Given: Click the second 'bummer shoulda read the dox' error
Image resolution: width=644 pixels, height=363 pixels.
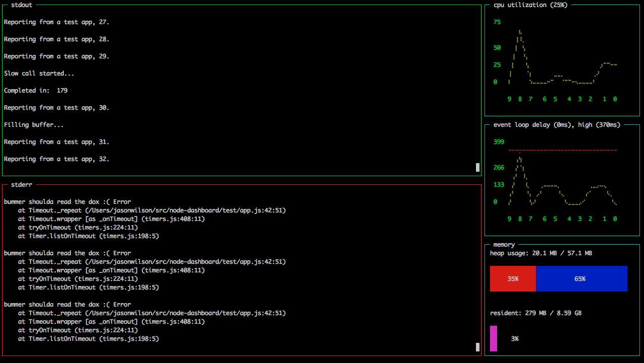Looking at the screenshot, I should click(x=67, y=253).
